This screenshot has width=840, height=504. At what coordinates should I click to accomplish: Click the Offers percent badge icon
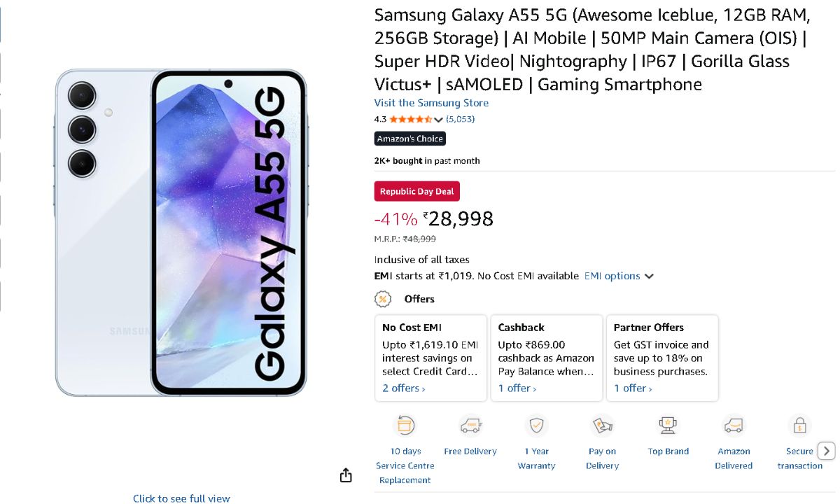point(382,299)
